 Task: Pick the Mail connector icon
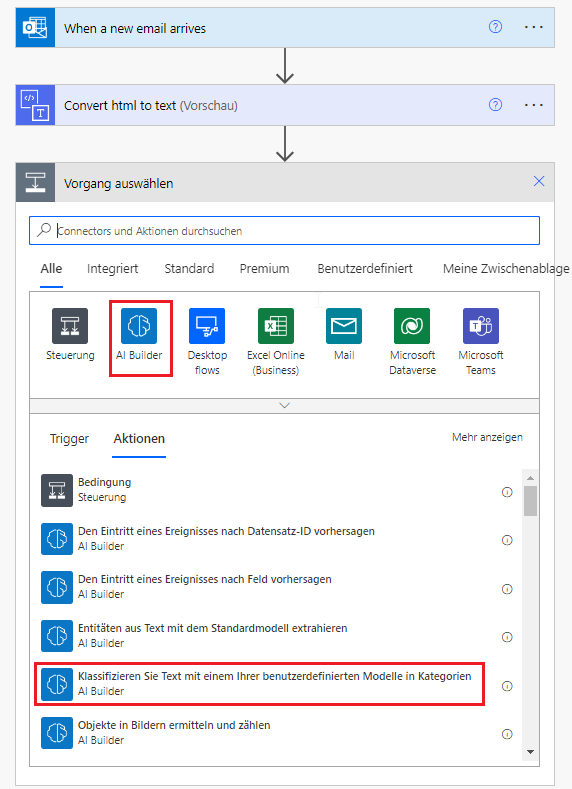click(x=344, y=326)
